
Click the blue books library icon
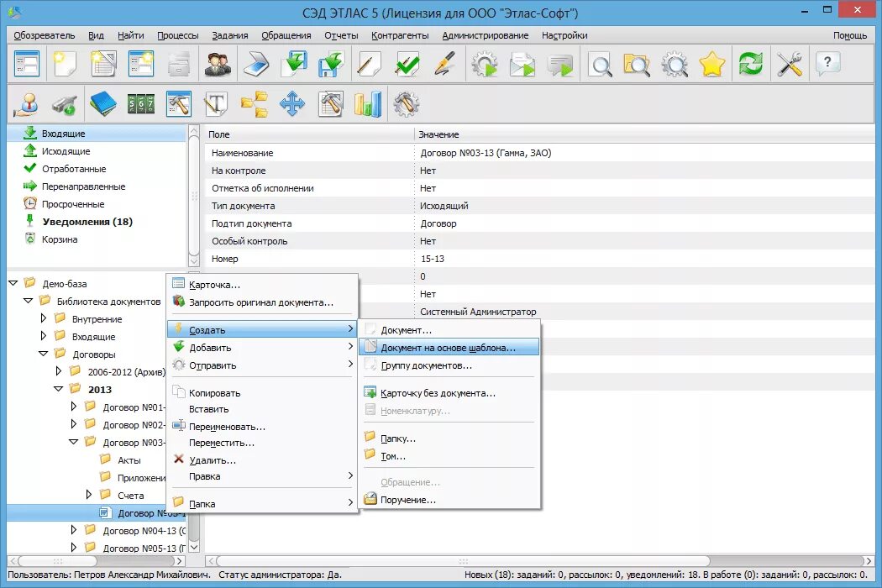(103, 104)
